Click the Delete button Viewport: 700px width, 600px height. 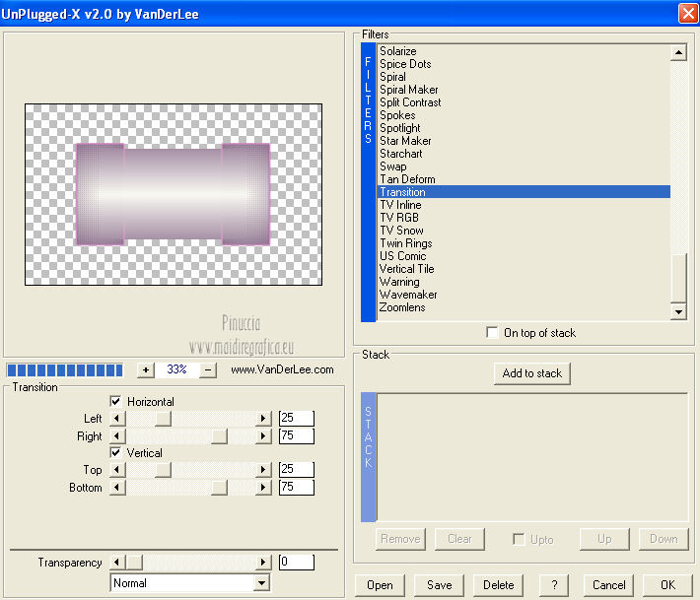(x=499, y=585)
